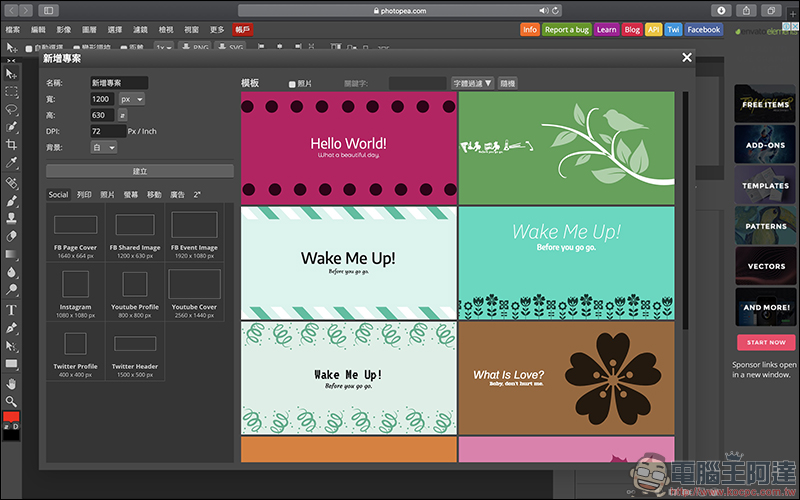Select the Dodge tool
This screenshot has width=800, height=500.
pyautogui.click(x=11, y=290)
